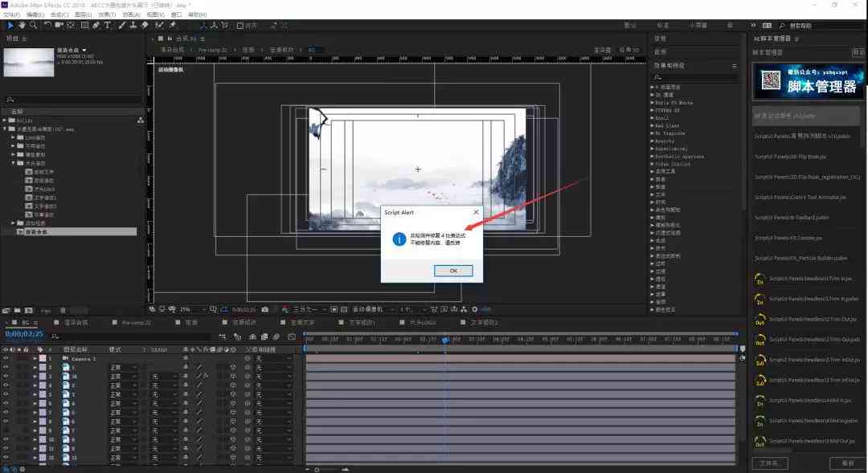This screenshot has height=473, width=868.
Task: Select the Brush tool
Action: click(122, 25)
